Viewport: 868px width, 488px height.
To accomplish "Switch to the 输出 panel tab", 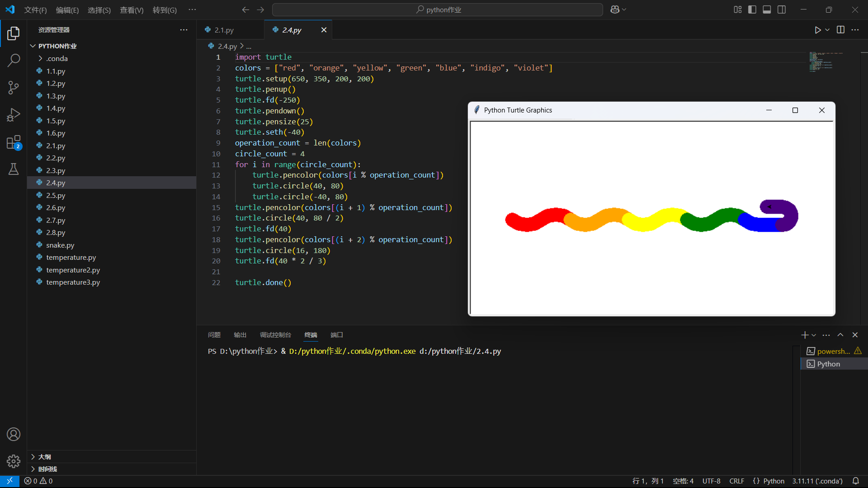I will coord(240,335).
